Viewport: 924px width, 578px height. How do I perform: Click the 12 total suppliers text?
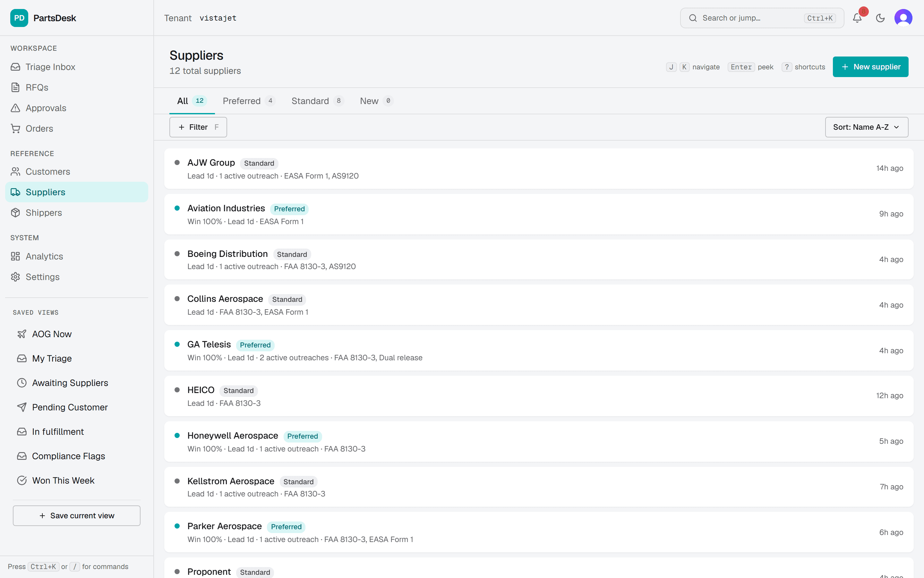(205, 71)
